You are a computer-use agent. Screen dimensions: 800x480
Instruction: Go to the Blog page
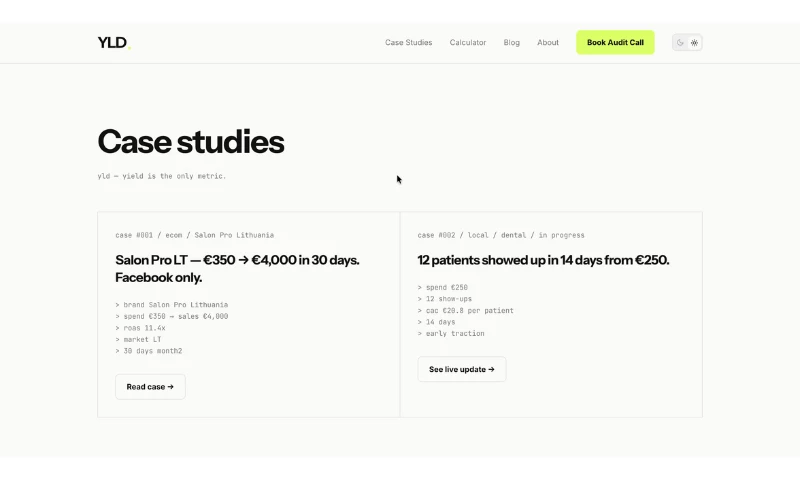pos(511,42)
